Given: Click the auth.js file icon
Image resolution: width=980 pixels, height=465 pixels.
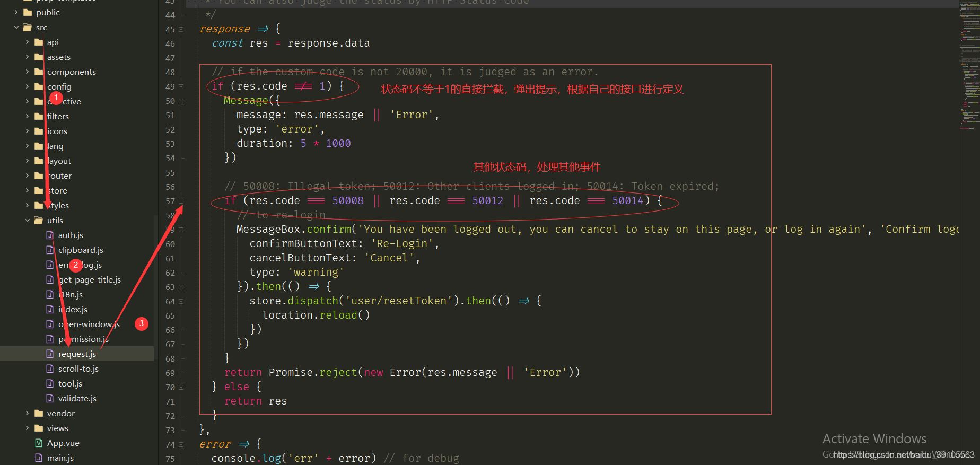Looking at the screenshot, I should point(50,235).
